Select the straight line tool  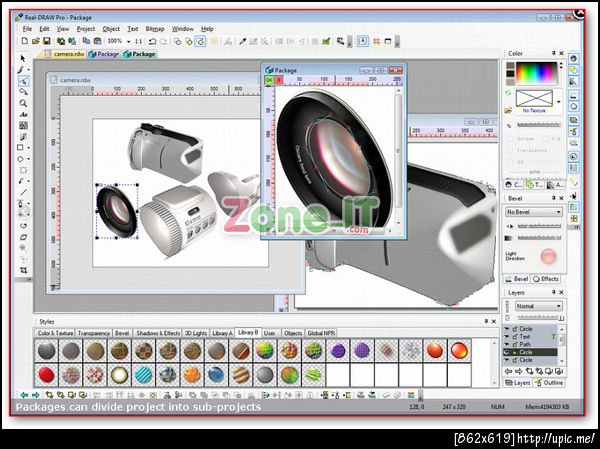pyautogui.click(x=23, y=192)
